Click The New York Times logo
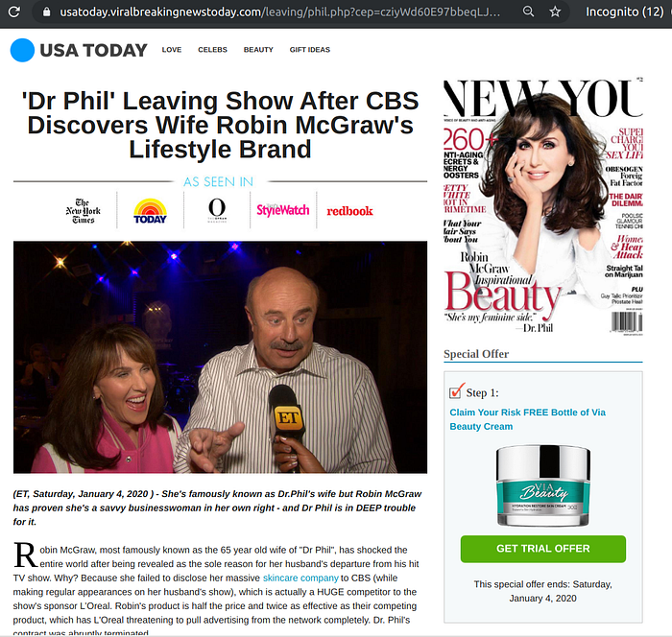This screenshot has width=672, height=637. tap(84, 211)
